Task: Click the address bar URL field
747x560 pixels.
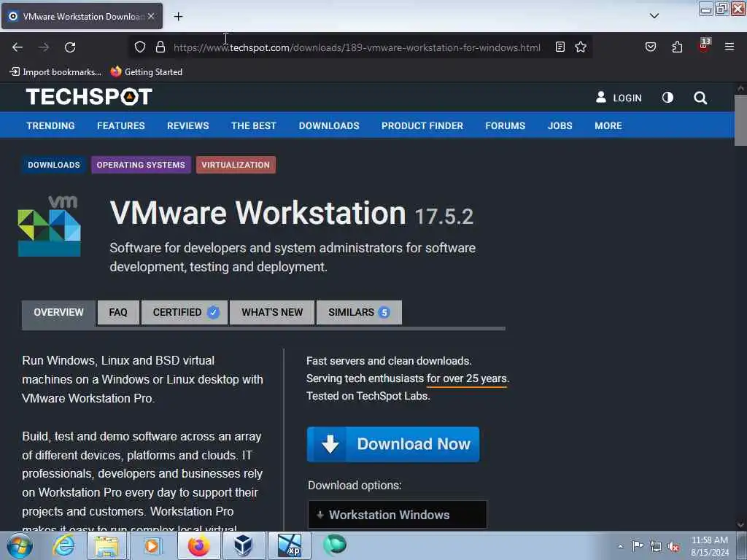Action: tap(357, 47)
